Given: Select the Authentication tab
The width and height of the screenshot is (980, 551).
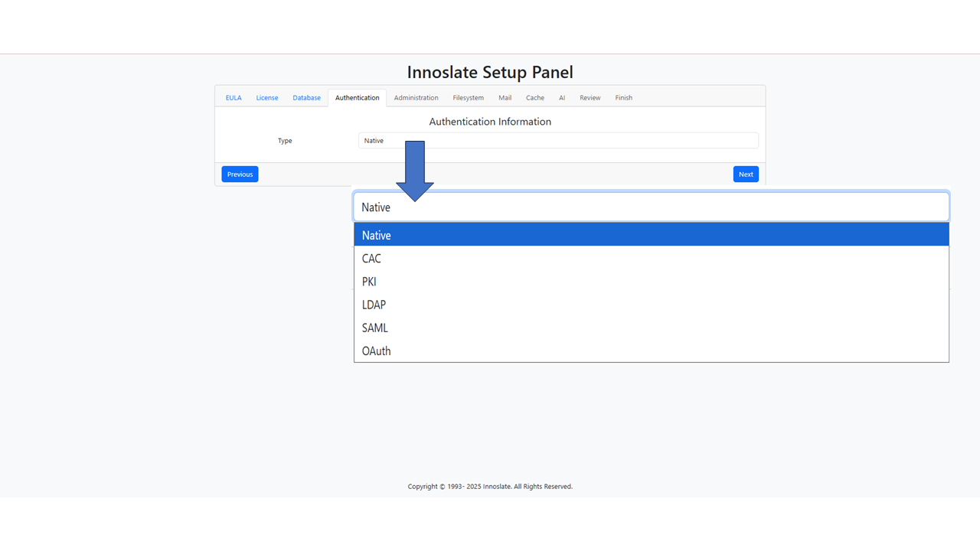Looking at the screenshot, I should pos(358,98).
